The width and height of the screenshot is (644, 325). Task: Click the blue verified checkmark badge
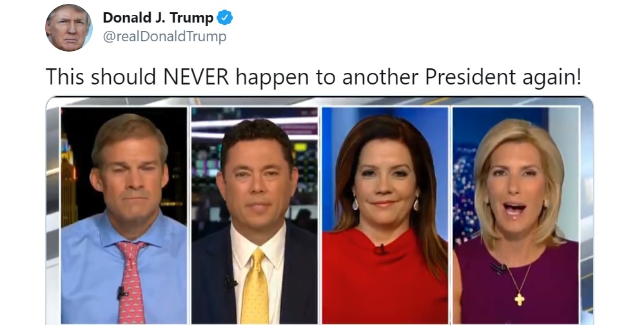225,17
